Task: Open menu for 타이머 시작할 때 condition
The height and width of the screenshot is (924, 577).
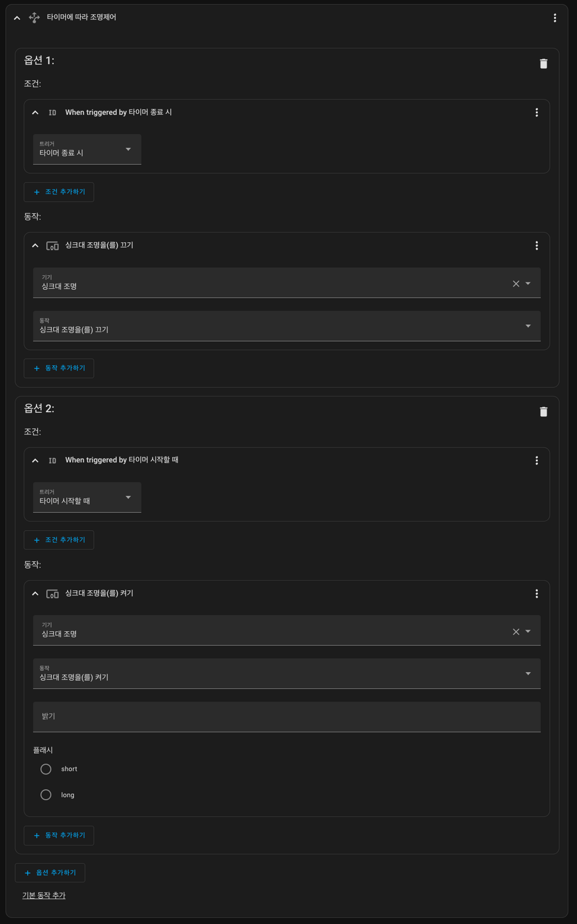Action: click(x=537, y=461)
